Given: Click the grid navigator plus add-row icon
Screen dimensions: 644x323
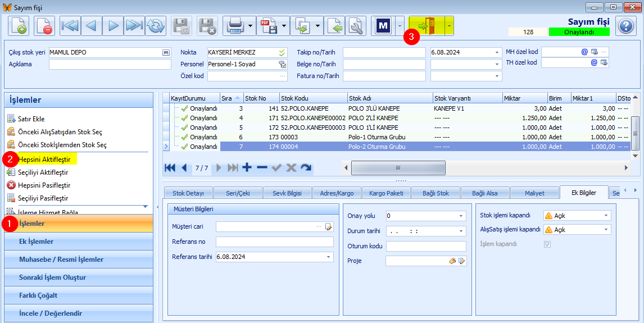Looking at the screenshot, I should (x=247, y=167).
